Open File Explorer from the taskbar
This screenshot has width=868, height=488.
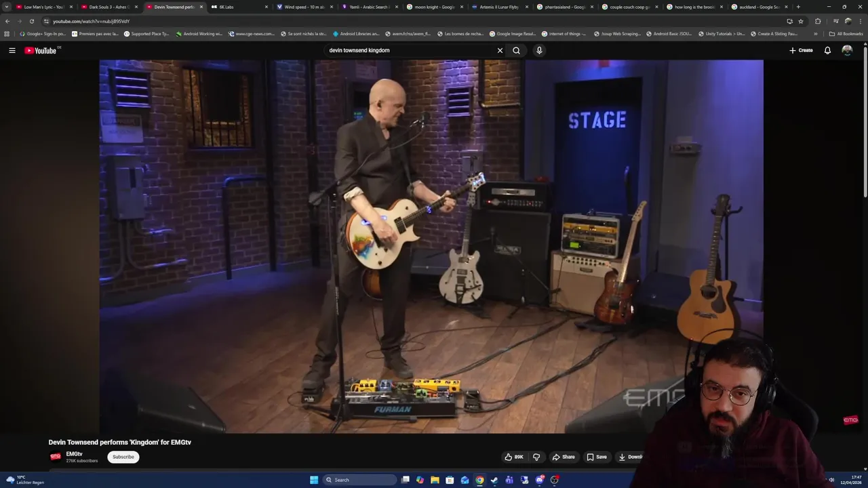[x=435, y=480]
